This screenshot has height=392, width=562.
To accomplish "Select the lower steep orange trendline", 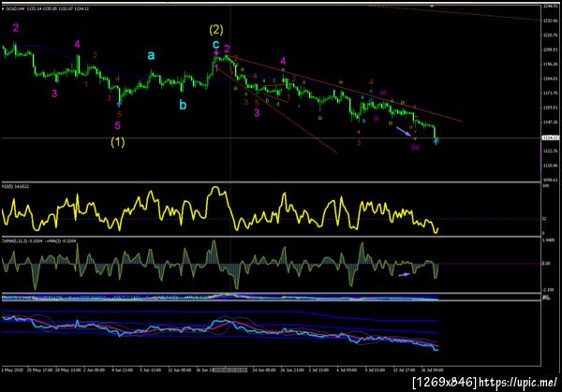I will click(276, 110).
